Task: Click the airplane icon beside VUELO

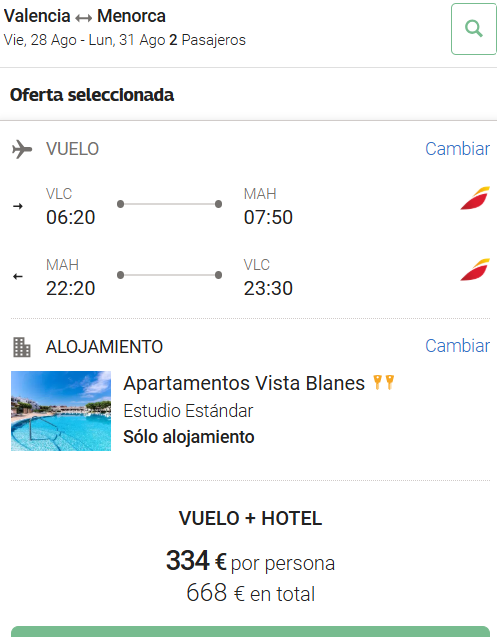Action: coord(22,149)
